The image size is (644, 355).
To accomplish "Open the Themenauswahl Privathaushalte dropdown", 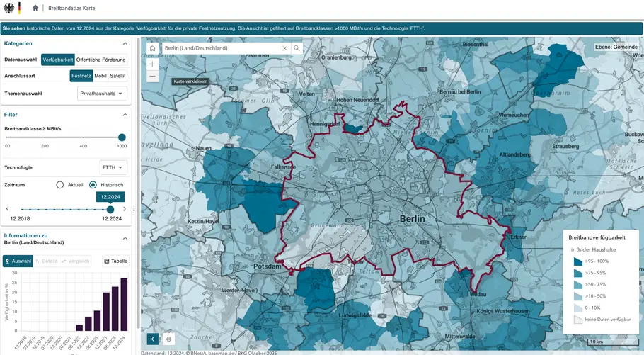I will point(102,93).
